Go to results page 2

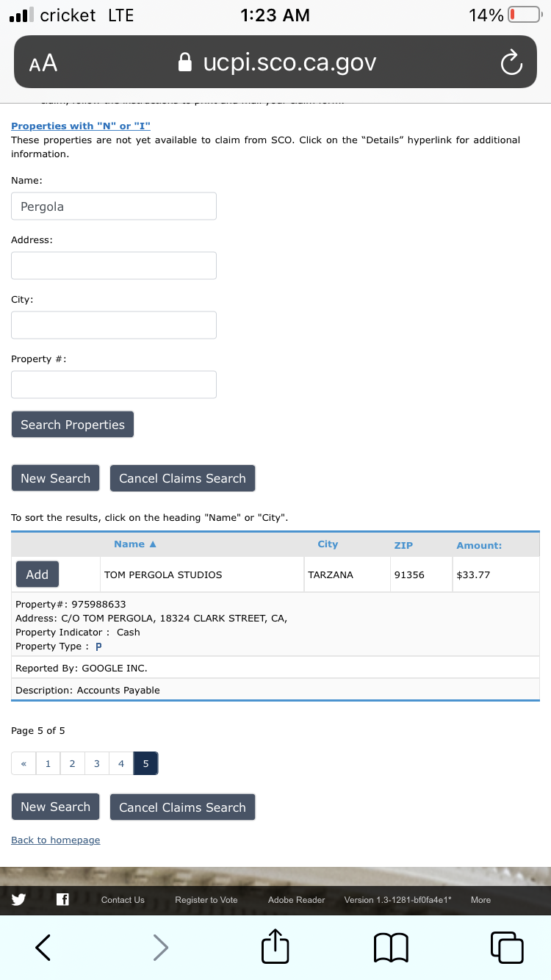click(x=72, y=763)
